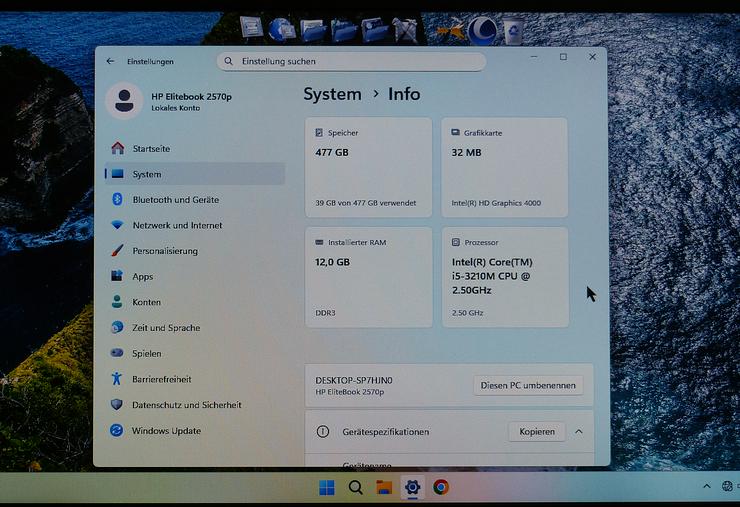Collapse the Gerätespezifikationen section with the chevron
This screenshot has height=507, width=740.
click(x=579, y=431)
